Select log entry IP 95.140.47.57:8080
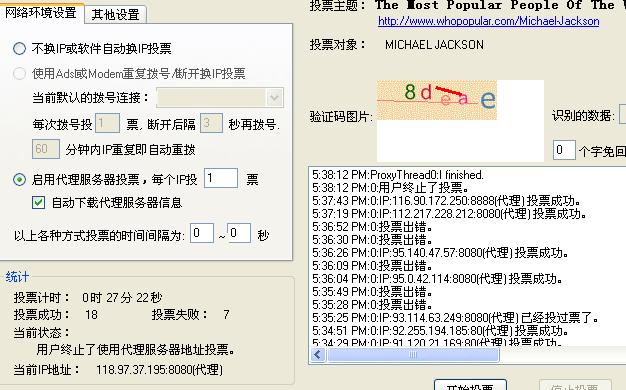This screenshot has height=390, width=626. (440, 253)
